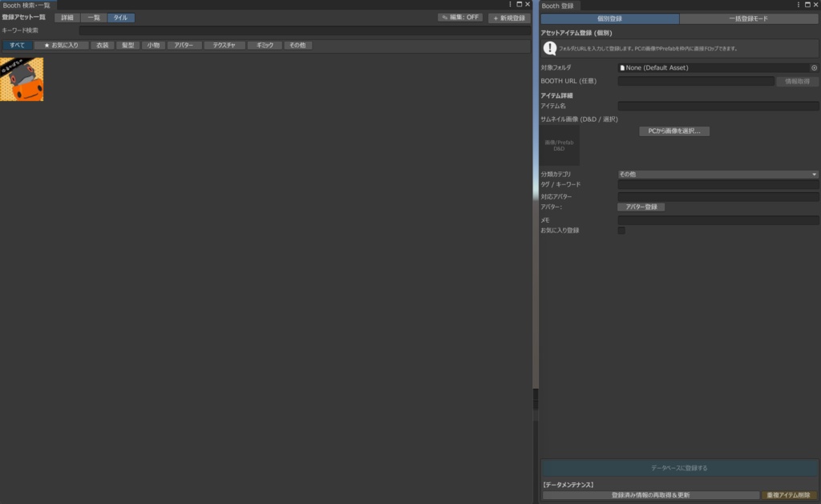Viewport: 821px width, 504px height.
Task: Click the object picker circle for 対象フォルダ
Action: (x=815, y=67)
